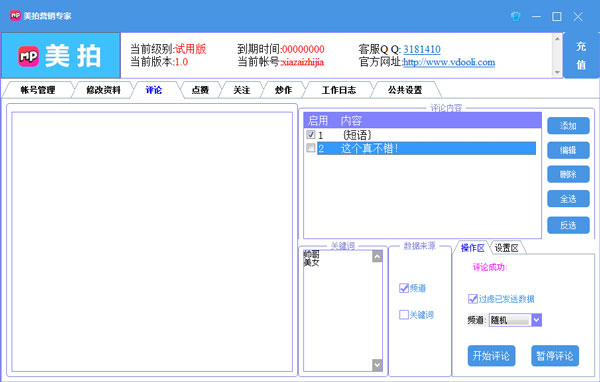
Task: Click the large empty log panel on left
Action: pyautogui.click(x=152, y=242)
